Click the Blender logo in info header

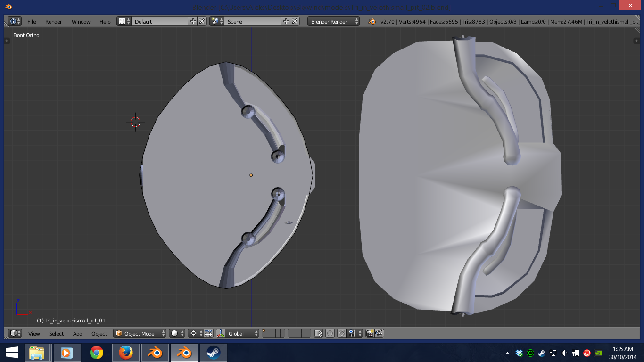pyautogui.click(x=372, y=21)
